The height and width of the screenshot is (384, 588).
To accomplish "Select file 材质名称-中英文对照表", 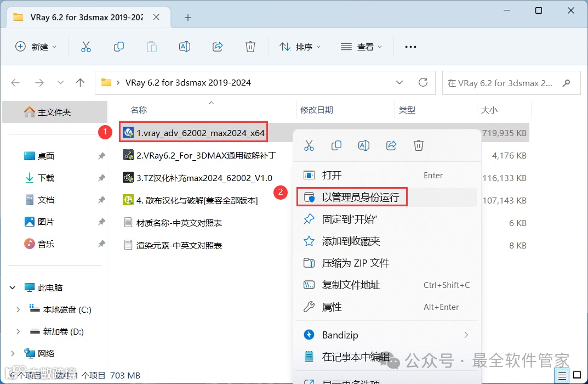I will coord(179,223).
